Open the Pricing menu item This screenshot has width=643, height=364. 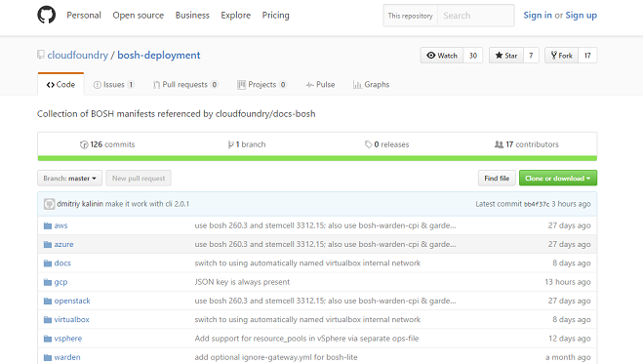(x=275, y=16)
